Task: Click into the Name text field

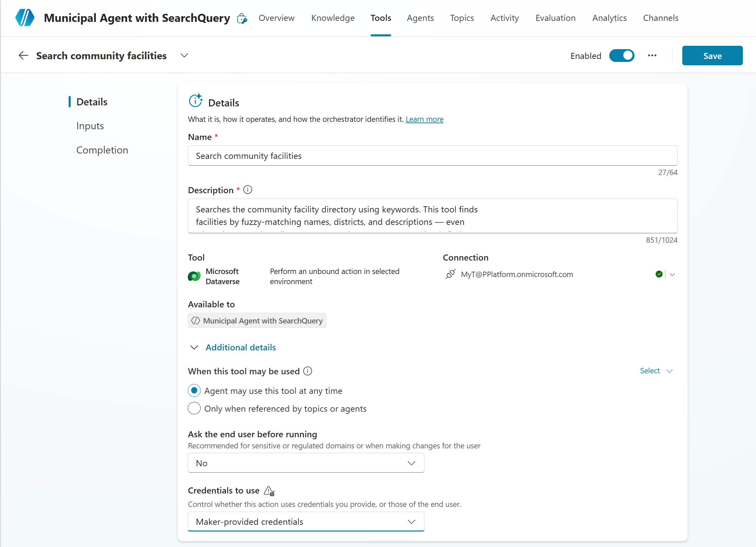Action: (x=432, y=156)
